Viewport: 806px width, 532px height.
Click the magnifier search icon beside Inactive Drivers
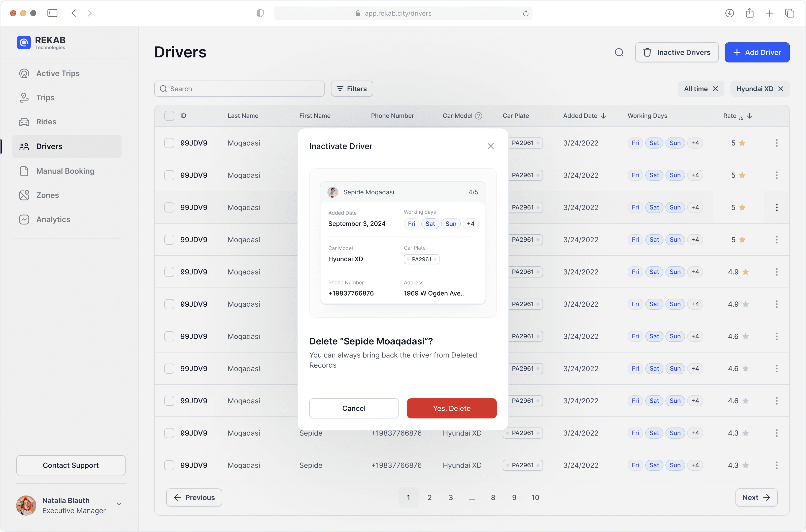pos(619,52)
